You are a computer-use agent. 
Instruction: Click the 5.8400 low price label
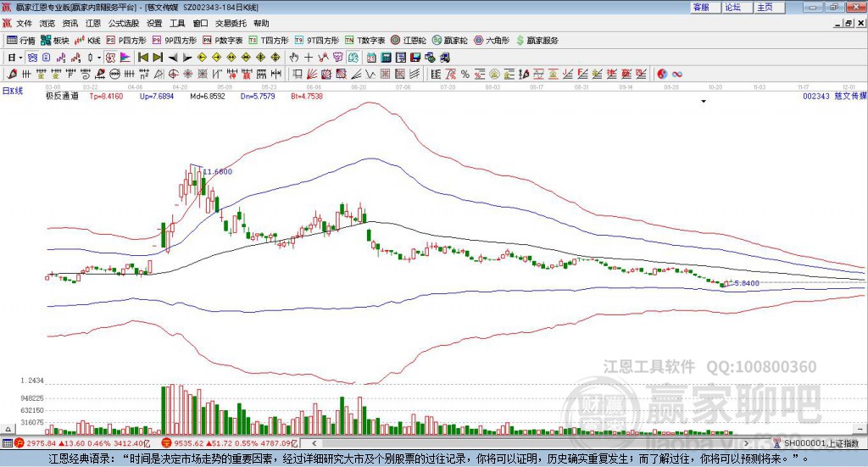[x=747, y=283]
